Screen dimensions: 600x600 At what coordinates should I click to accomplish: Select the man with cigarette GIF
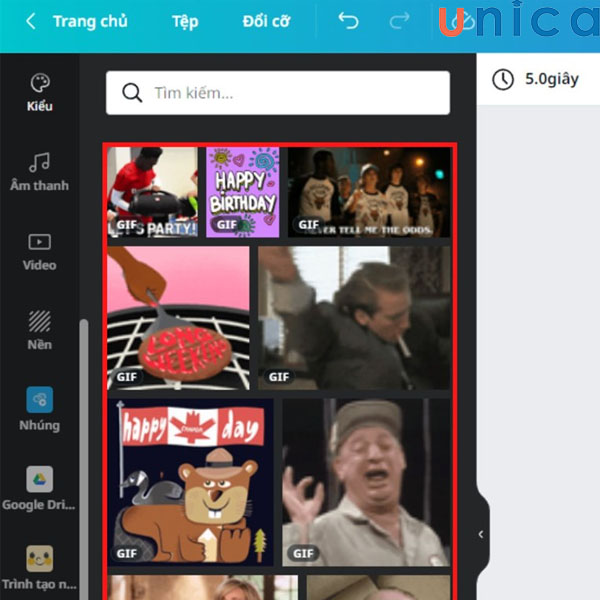tap(354, 318)
